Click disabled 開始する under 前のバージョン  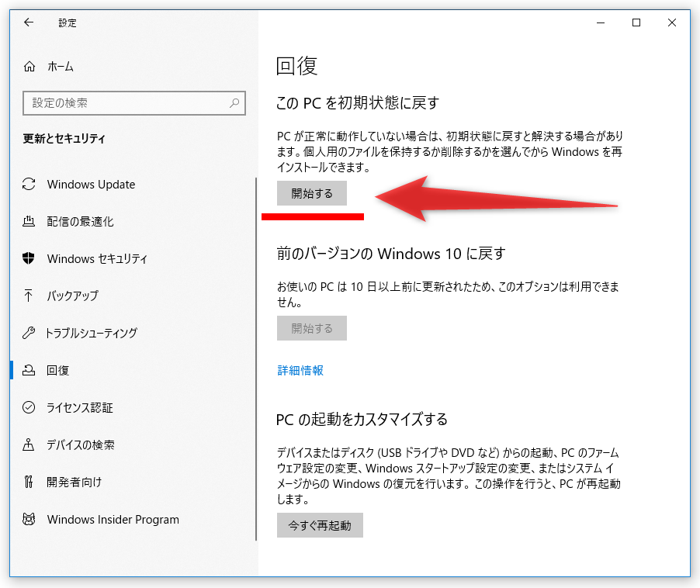(312, 328)
